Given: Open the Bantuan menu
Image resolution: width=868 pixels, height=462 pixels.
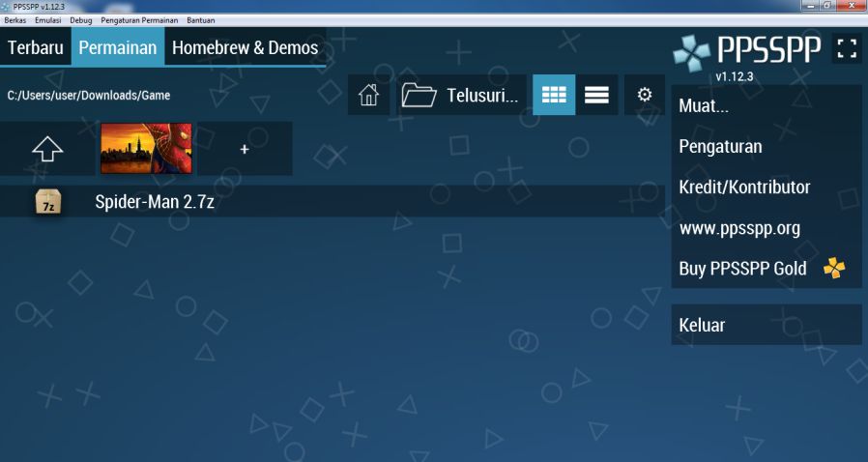Looking at the screenshot, I should pos(201,20).
